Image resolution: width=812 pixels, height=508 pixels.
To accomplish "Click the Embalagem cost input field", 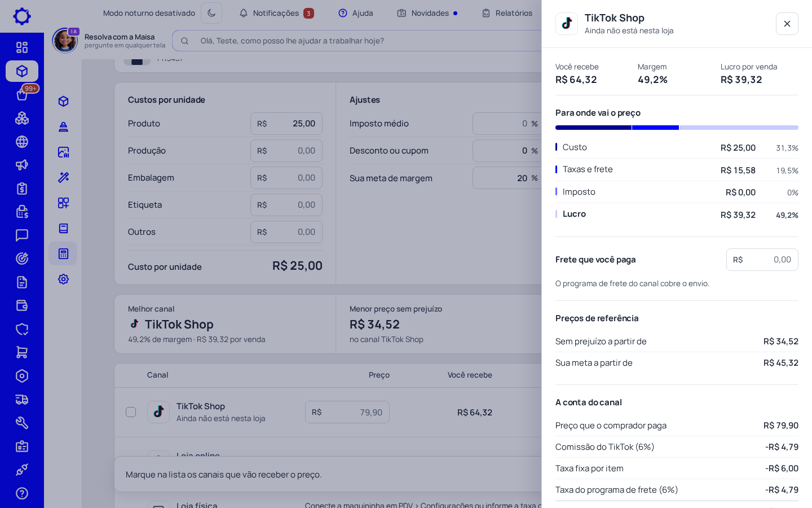I will 286,178.
